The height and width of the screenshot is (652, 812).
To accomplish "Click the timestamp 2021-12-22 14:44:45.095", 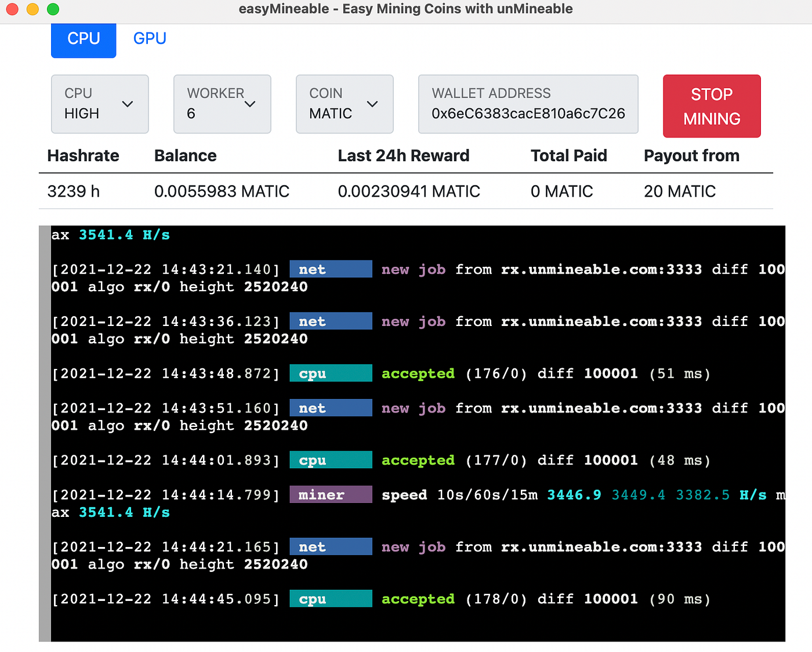I will click(166, 599).
